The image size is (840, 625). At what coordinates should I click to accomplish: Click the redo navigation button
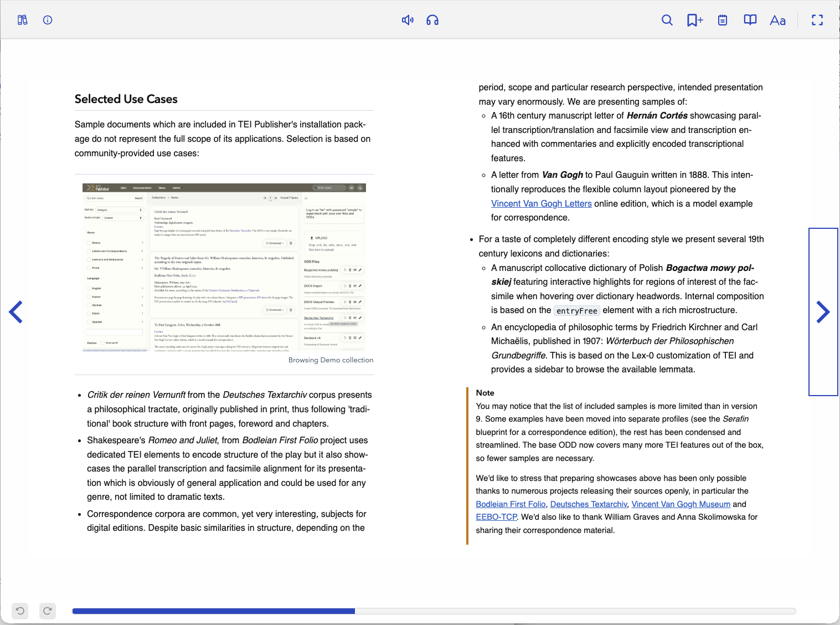[48, 611]
